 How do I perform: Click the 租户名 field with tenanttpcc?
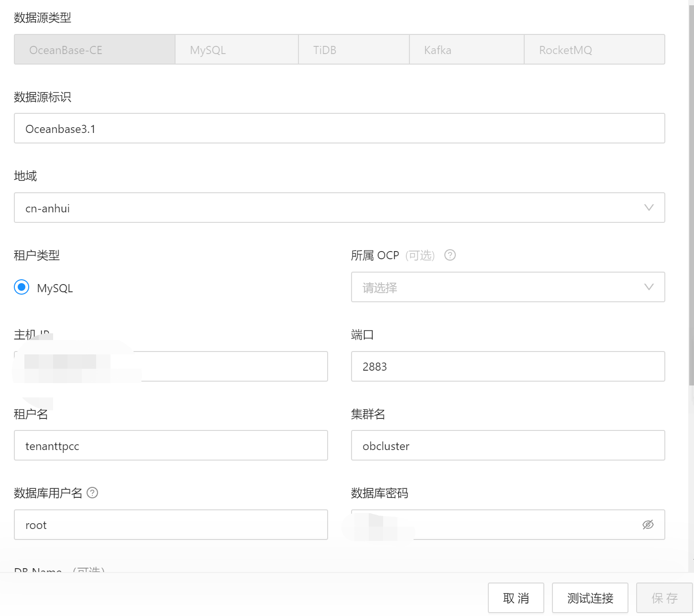171,445
